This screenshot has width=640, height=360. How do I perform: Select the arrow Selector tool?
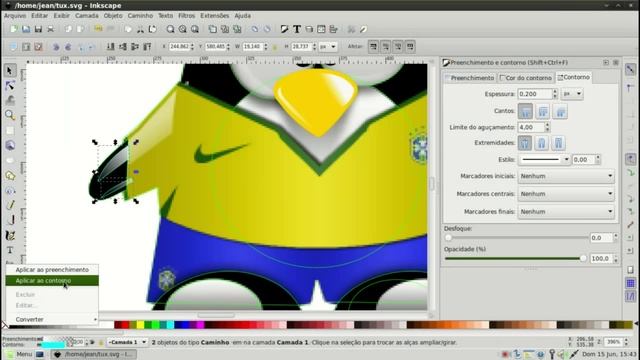pyautogui.click(x=10, y=71)
